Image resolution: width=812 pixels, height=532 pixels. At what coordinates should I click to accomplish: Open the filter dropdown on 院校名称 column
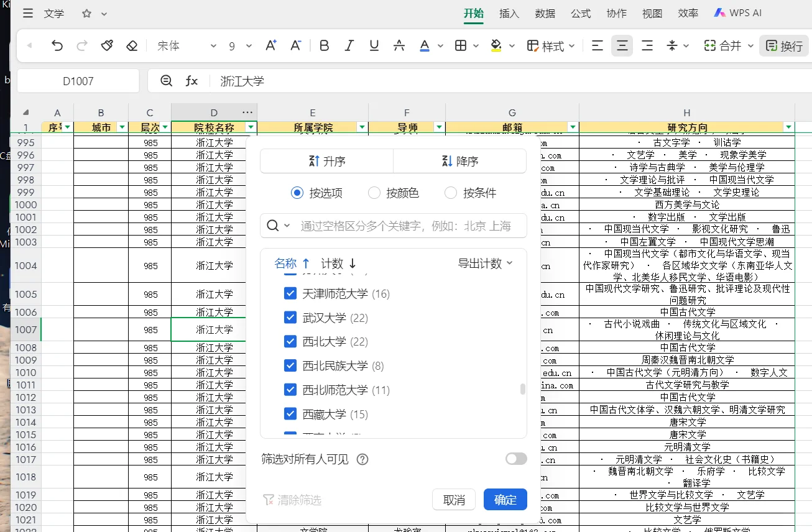pos(251,127)
